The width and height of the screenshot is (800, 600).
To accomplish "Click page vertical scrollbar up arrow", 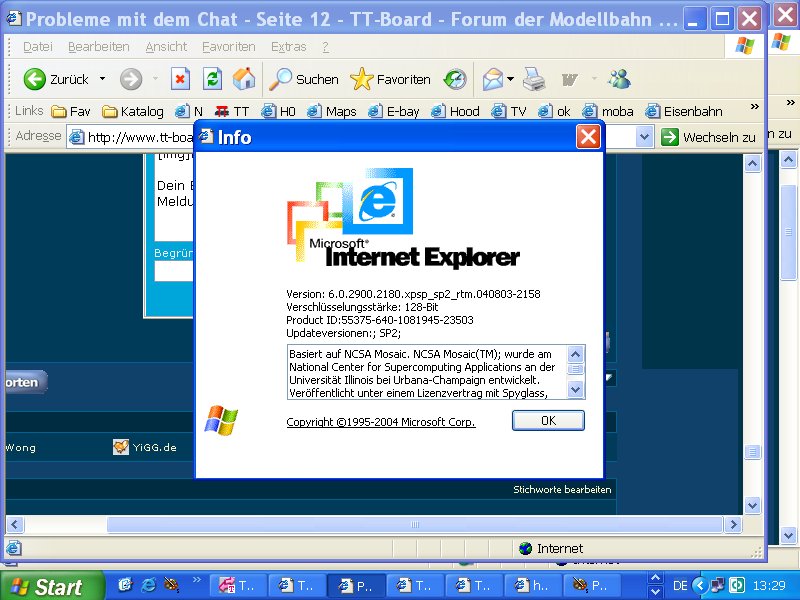I will [753, 164].
